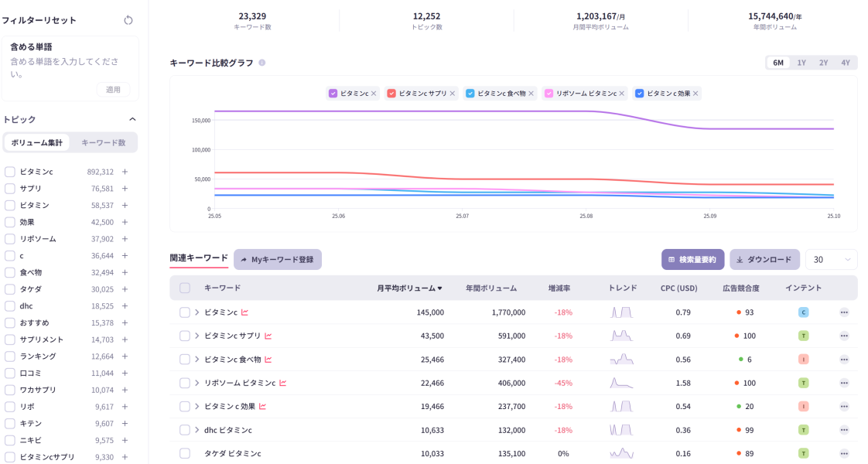868x464 pixels.
Task: Open the info tooltip on キーワード比較グラフ
Action: point(262,63)
